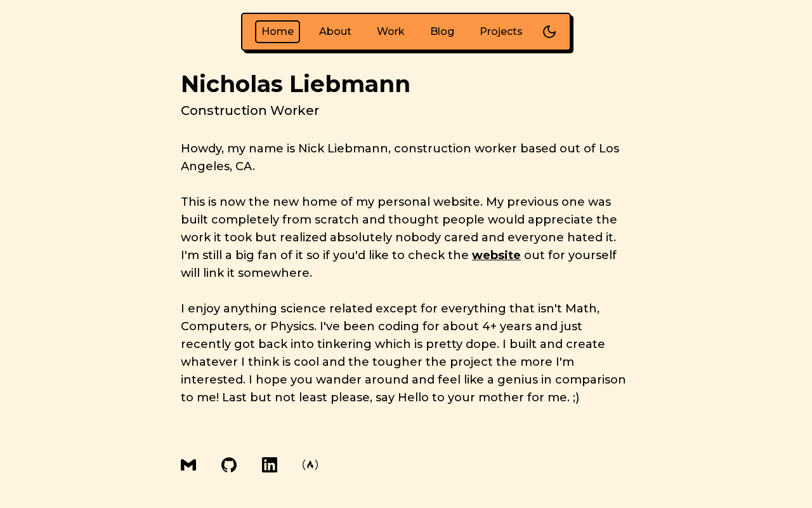Click the Construction Worker subtitle
The height and width of the screenshot is (508, 812).
click(250, 110)
